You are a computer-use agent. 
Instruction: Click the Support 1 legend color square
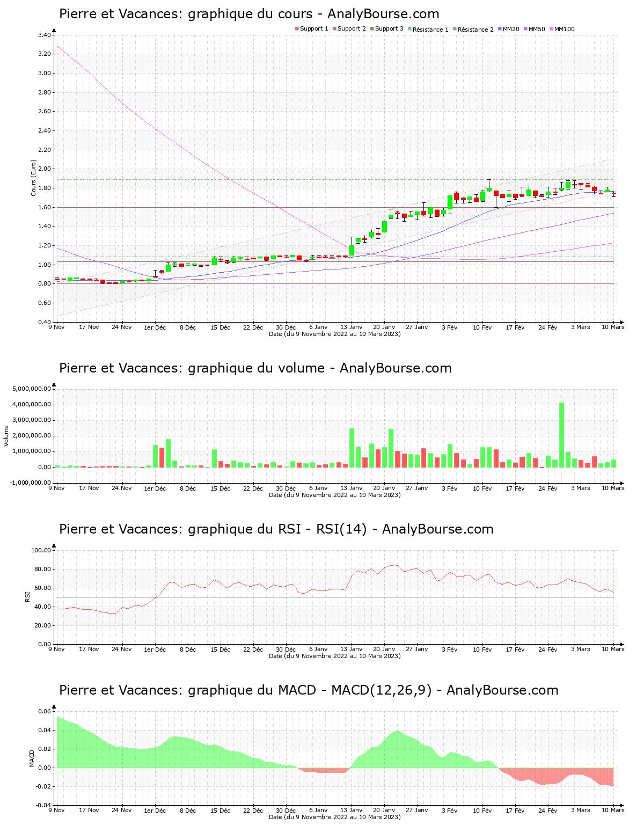pyautogui.click(x=297, y=29)
